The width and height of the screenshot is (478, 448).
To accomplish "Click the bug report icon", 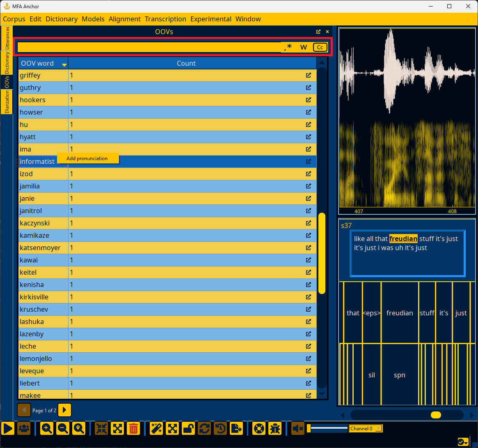I will point(275,429).
